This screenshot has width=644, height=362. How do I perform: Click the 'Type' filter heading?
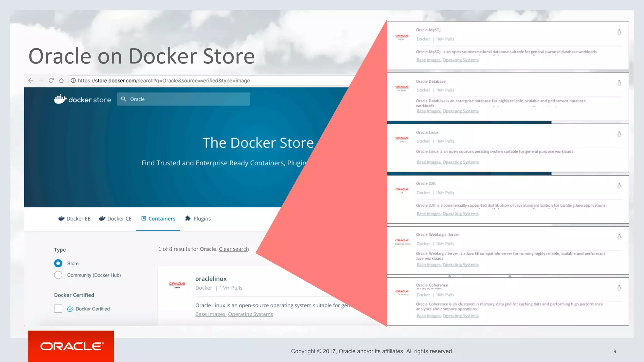click(x=60, y=250)
